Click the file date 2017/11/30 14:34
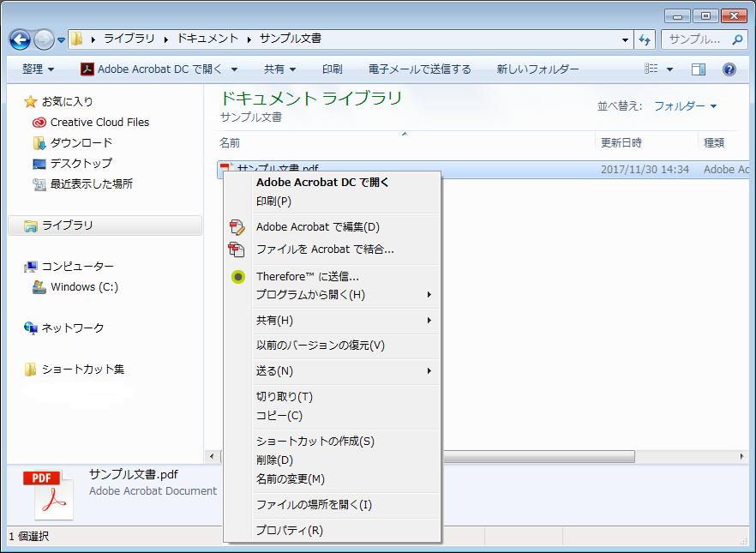 point(645,170)
